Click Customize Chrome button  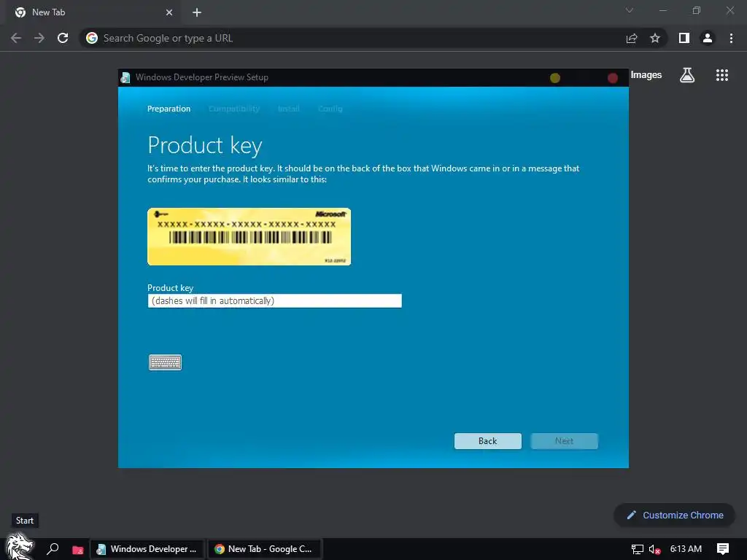(x=675, y=516)
